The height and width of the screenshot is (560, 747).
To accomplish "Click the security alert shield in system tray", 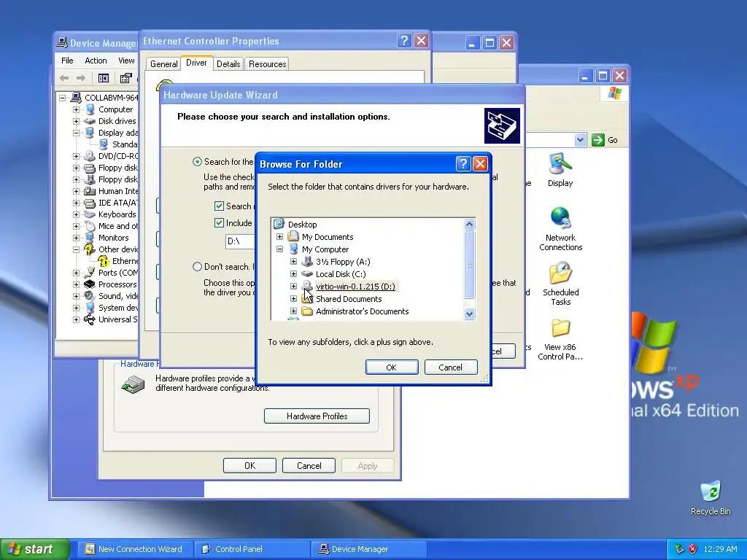I will 693,549.
